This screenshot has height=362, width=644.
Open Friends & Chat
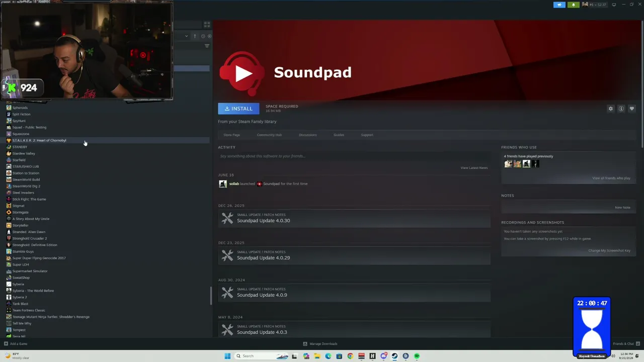tap(625, 344)
